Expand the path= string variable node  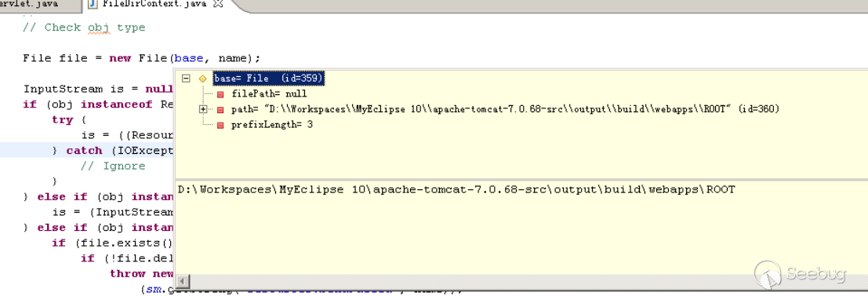click(204, 110)
